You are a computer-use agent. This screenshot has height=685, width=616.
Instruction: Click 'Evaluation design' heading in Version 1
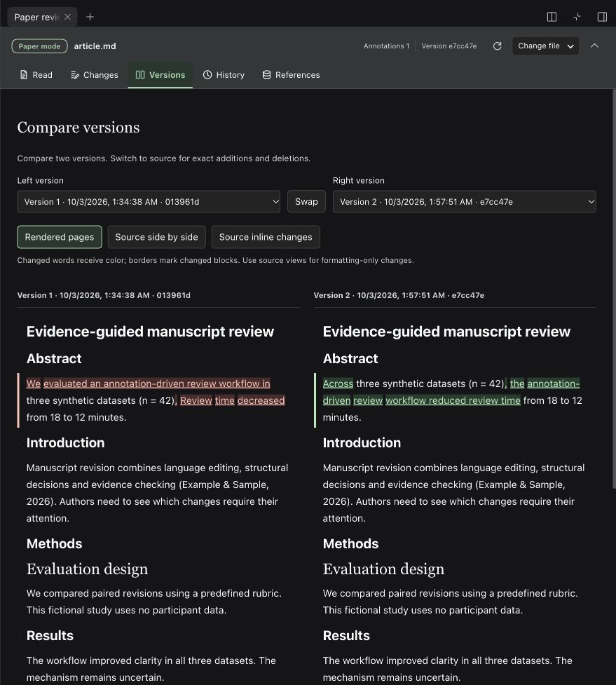tap(88, 569)
